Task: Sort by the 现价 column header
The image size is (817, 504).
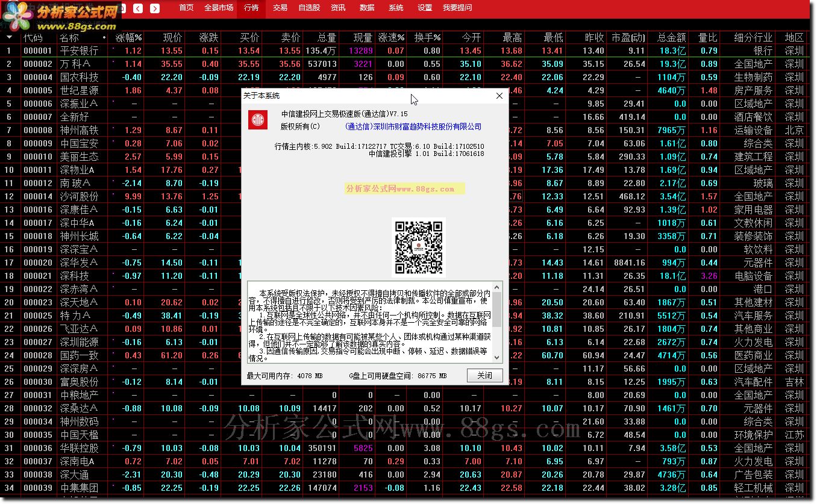Action: click(x=173, y=37)
